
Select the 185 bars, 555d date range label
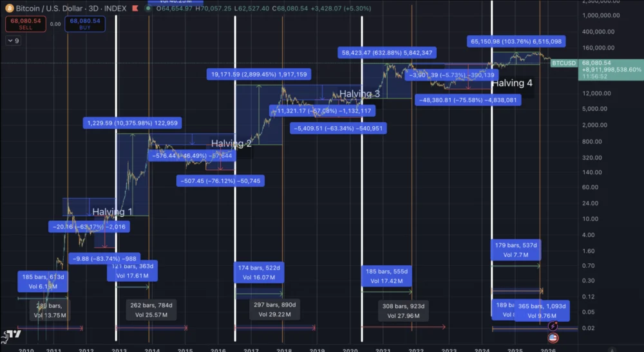click(386, 275)
